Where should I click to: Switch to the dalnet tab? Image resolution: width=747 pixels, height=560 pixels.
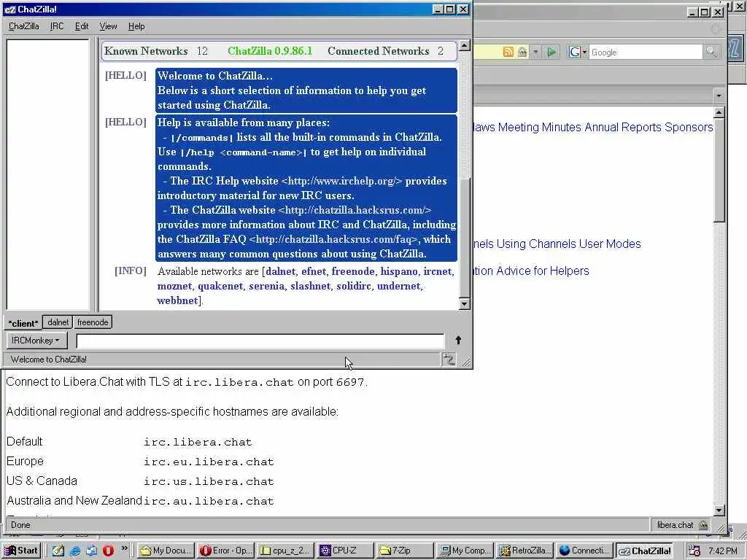(x=58, y=322)
